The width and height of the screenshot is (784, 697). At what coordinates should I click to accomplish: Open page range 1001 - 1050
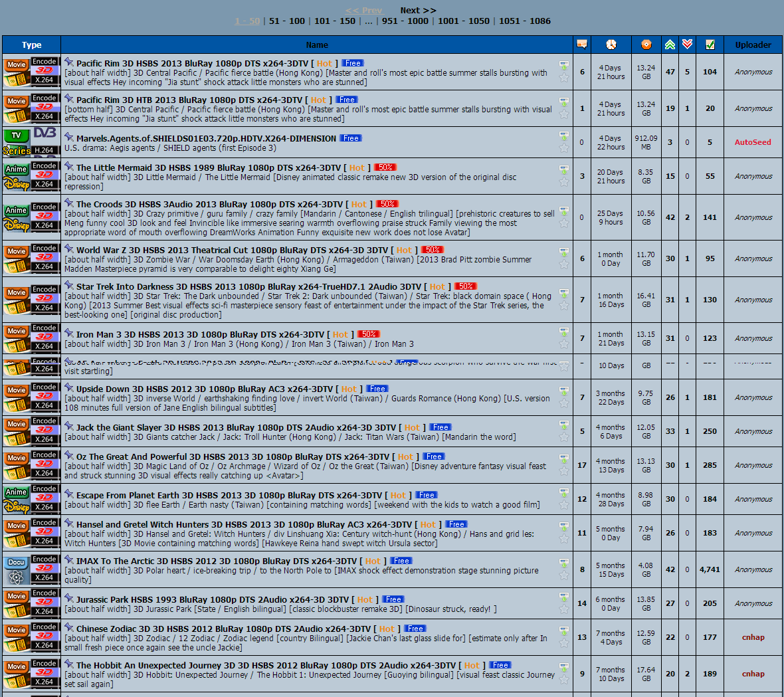click(x=464, y=21)
